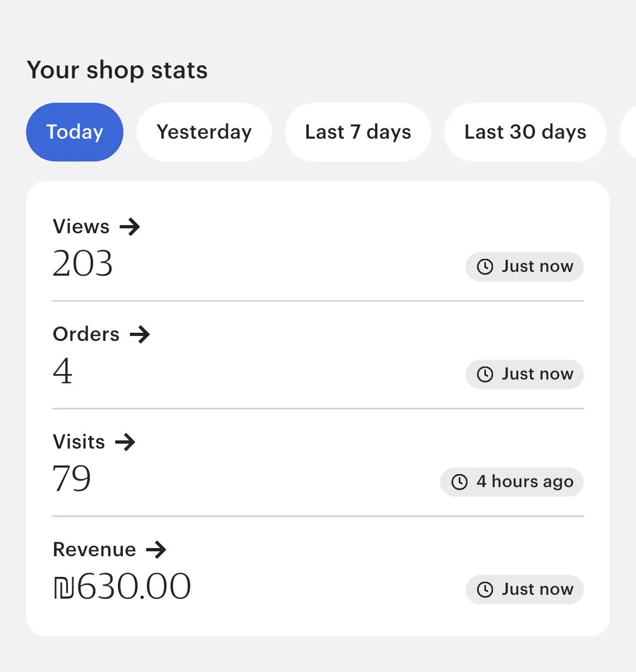Image resolution: width=636 pixels, height=672 pixels.
Task: Click the arrow icon beside Revenue
Action: point(156,550)
